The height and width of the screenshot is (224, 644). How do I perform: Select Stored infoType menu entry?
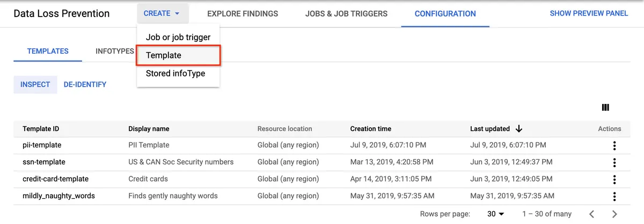pos(175,73)
